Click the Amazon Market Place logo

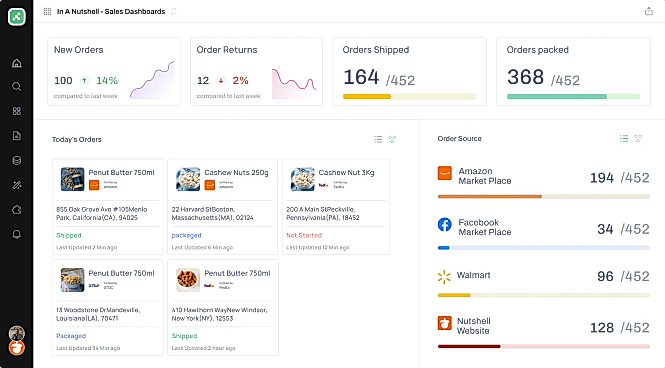444,173
